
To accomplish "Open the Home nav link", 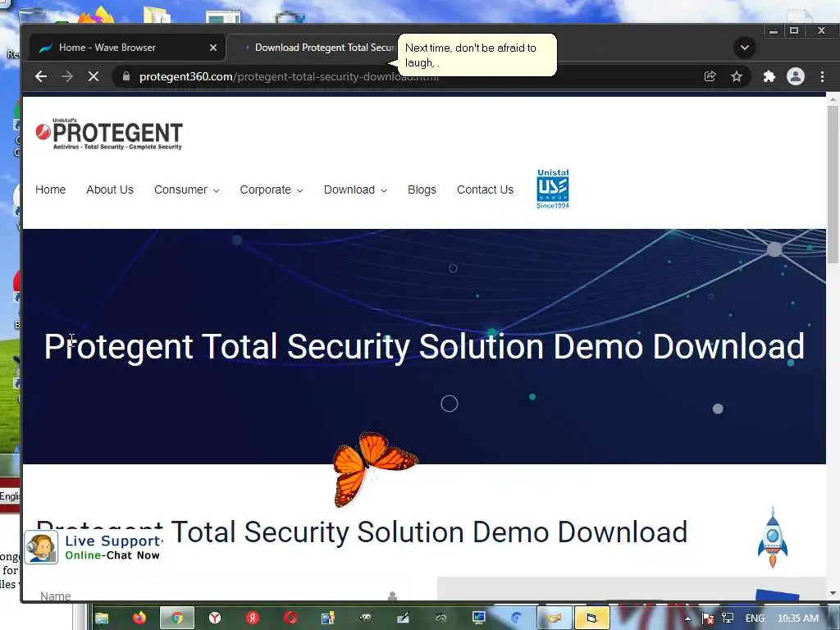I will pyautogui.click(x=50, y=189).
